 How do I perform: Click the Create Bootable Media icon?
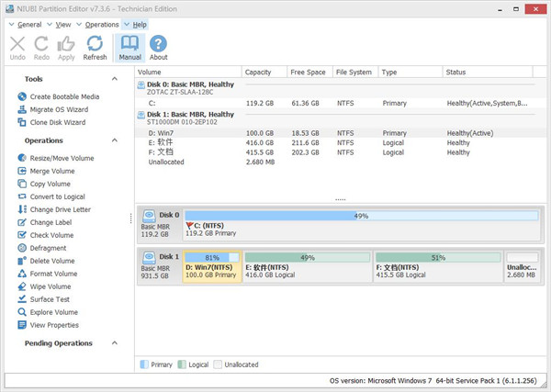(22, 96)
